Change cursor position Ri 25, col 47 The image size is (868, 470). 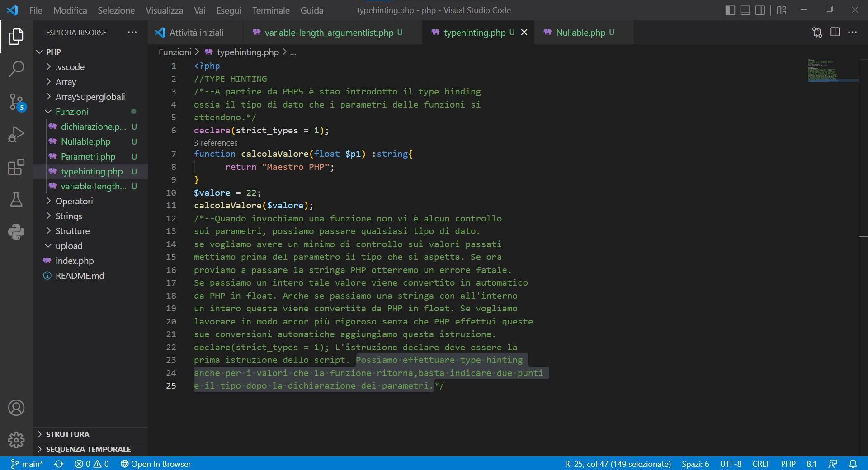click(618, 464)
